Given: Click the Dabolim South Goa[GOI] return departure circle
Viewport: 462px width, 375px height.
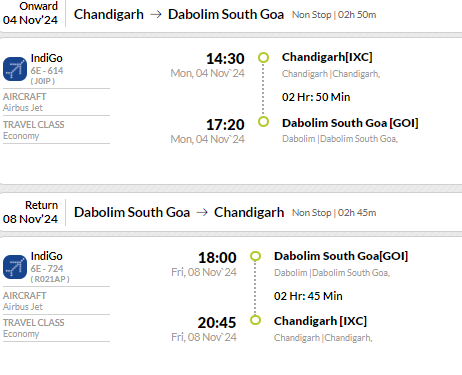Looking at the screenshot, I should (255, 256).
